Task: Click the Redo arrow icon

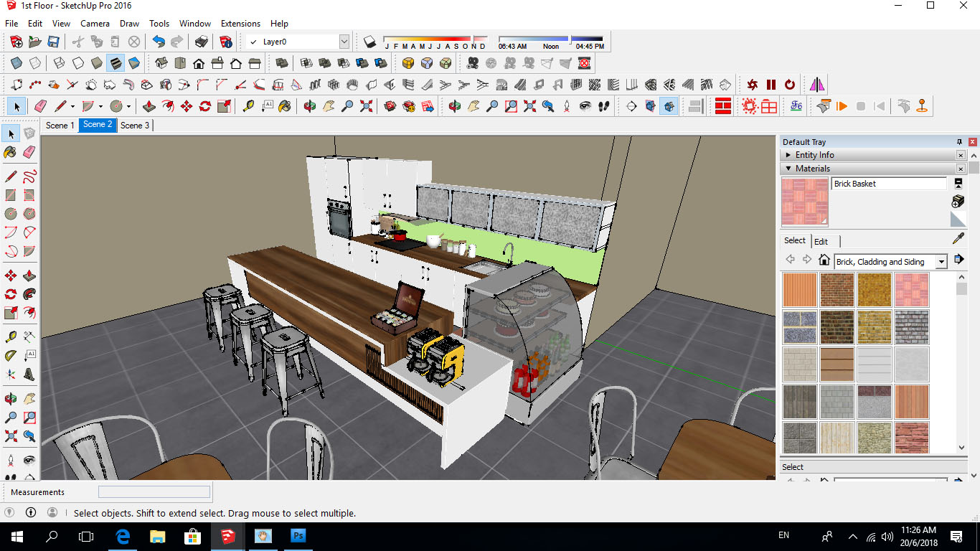Action: click(x=176, y=42)
